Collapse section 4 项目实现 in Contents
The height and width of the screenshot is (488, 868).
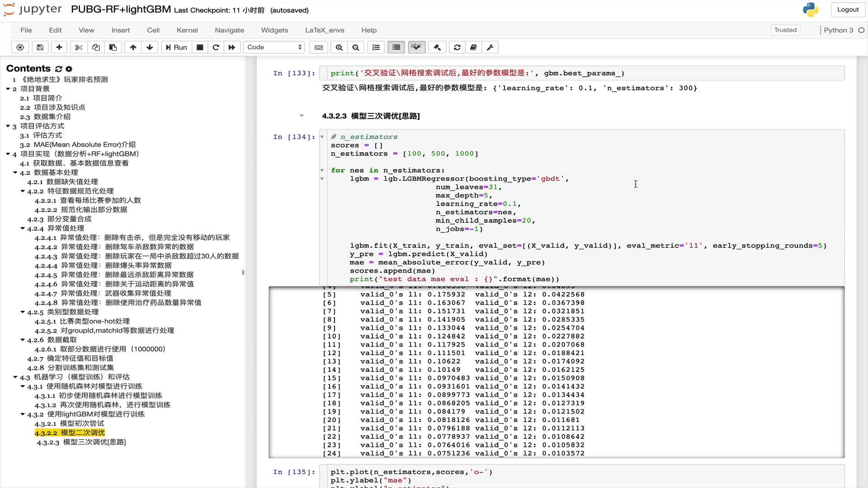pos(8,154)
